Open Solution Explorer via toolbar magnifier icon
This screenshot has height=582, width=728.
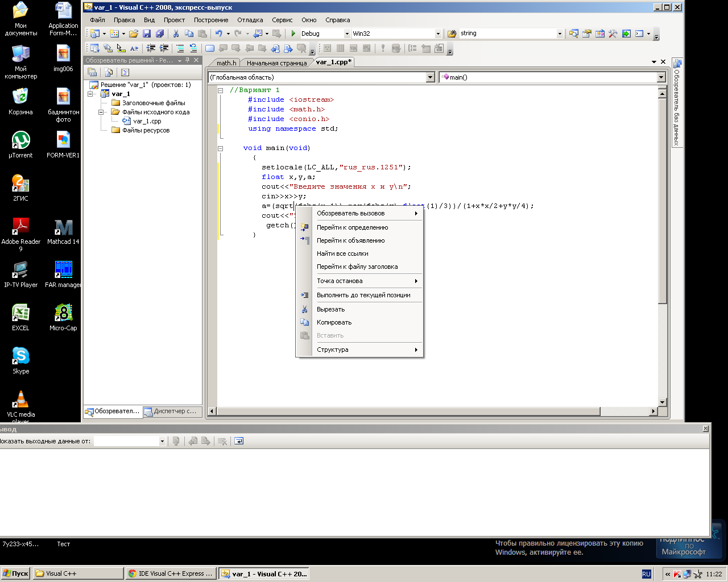[574, 34]
